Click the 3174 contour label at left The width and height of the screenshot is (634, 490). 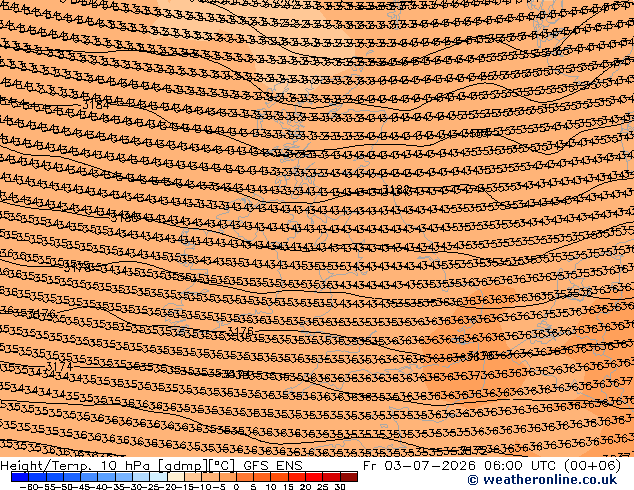click(59, 367)
